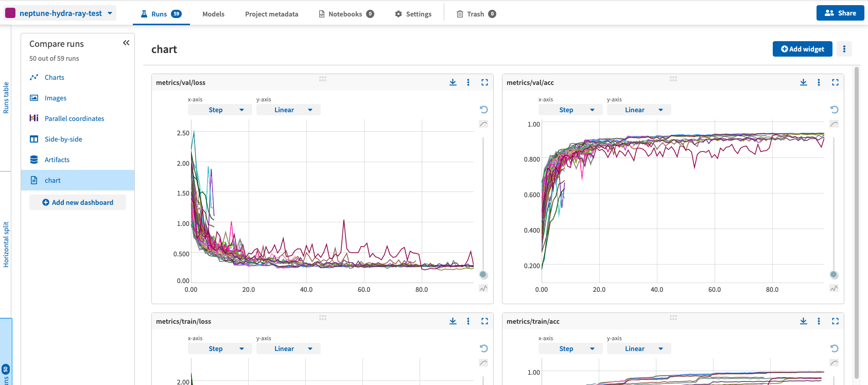The image size is (868, 385).
Task: Reset zoom on metrics/val/acc chart
Action: pyautogui.click(x=834, y=110)
